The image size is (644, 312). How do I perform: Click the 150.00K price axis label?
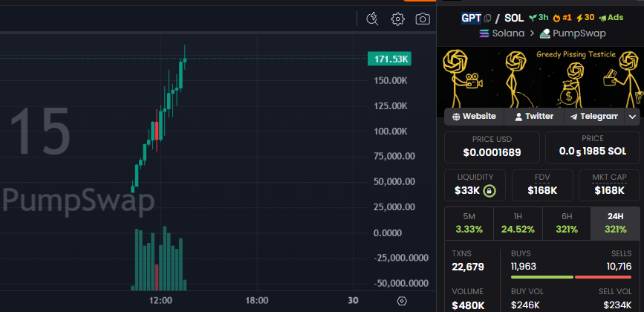point(391,80)
